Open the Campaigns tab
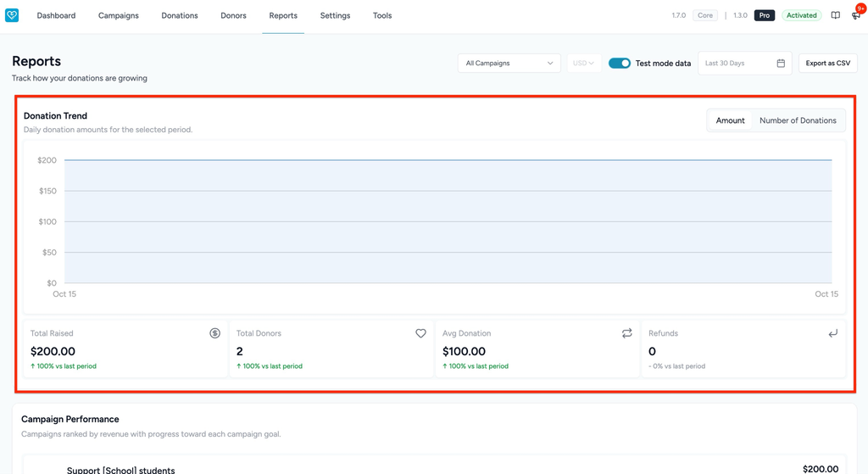 [119, 15]
